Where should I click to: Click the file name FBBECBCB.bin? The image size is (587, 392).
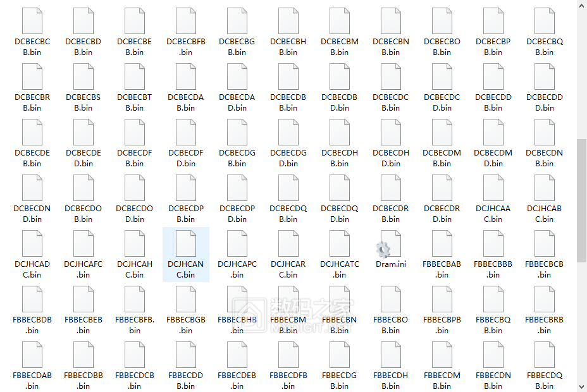coord(545,270)
